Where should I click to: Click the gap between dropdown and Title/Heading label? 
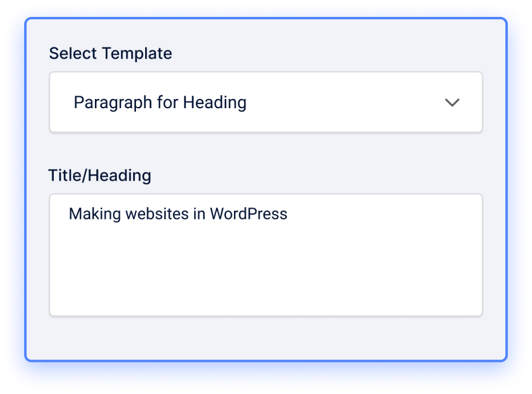coord(265,149)
